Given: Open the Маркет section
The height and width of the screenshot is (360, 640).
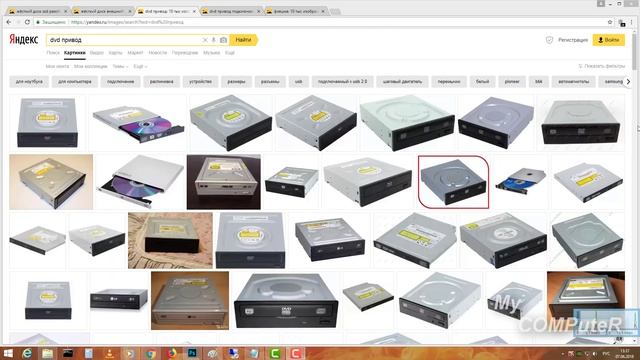Looking at the screenshot, I should tap(135, 53).
